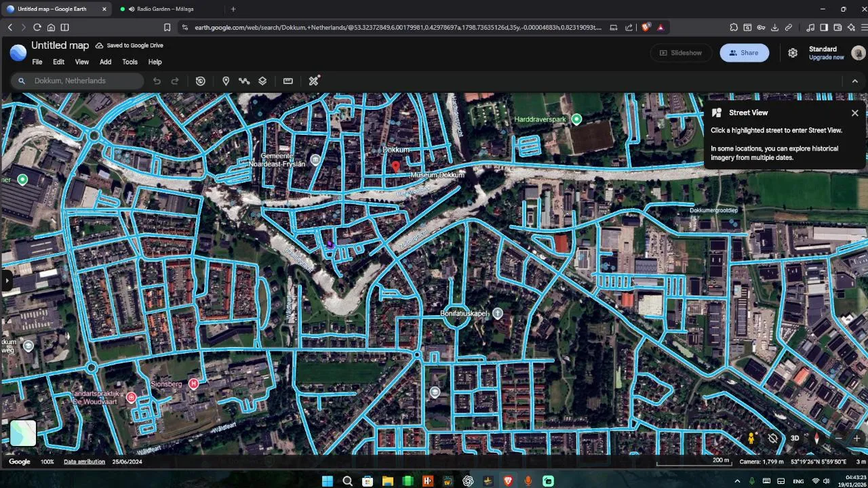Select the Measure distance ruler tool

[288, 81]
